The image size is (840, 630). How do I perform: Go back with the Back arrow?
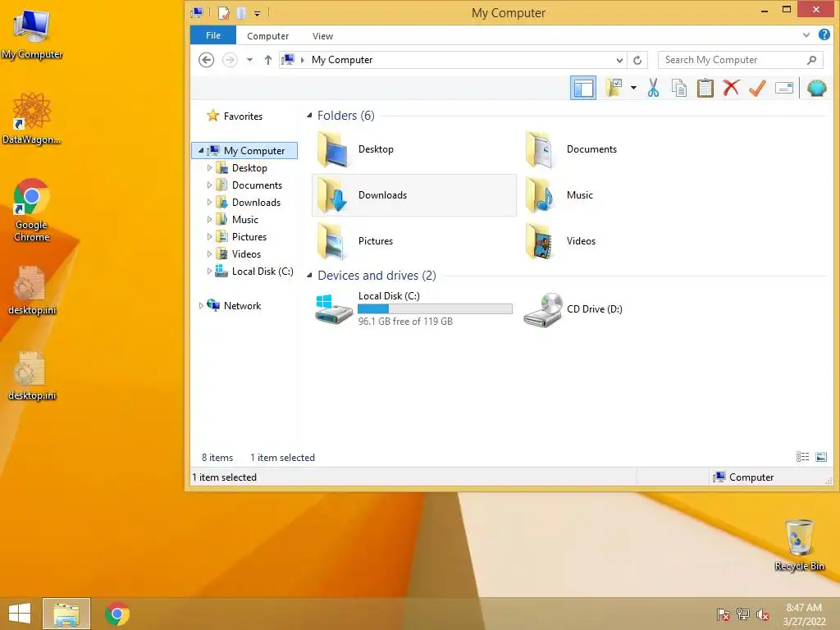click(x=206, y=59)
